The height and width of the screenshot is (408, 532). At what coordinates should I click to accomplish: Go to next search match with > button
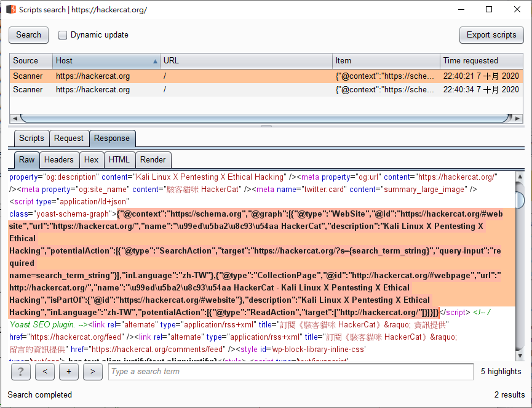pos(93,372)
